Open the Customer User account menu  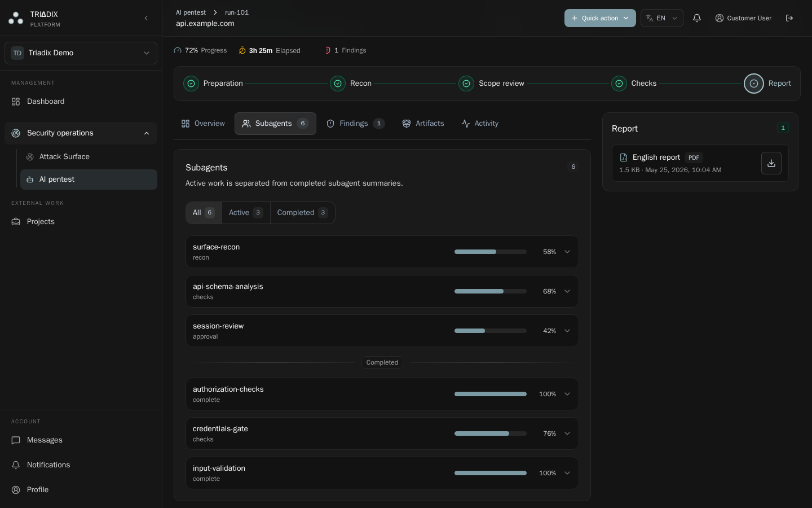coord(743,18)
